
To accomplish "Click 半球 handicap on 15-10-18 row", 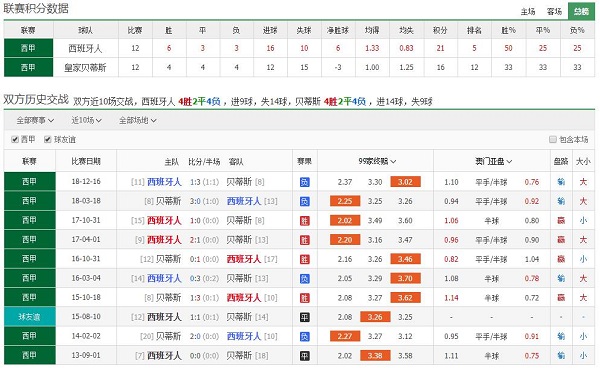I will pos(491,298).
